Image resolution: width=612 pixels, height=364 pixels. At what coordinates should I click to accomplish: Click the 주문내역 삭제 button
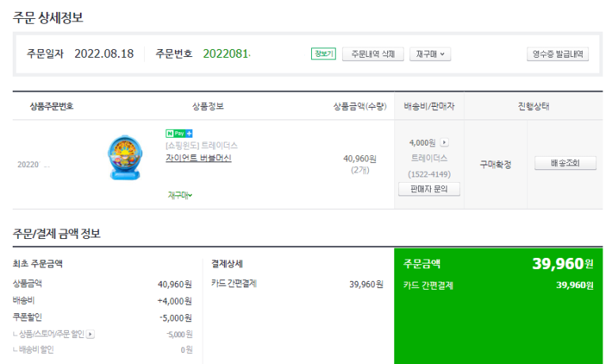(373, 54)
